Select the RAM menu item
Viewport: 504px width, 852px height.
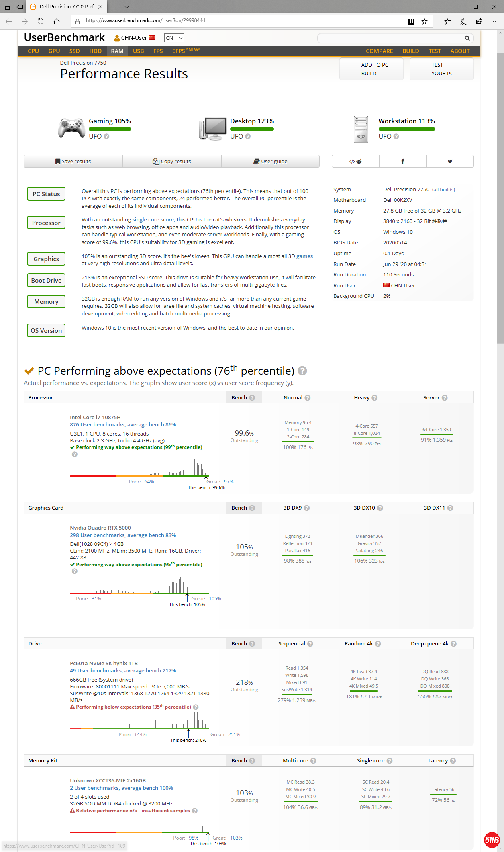click(x=117, y=51)
